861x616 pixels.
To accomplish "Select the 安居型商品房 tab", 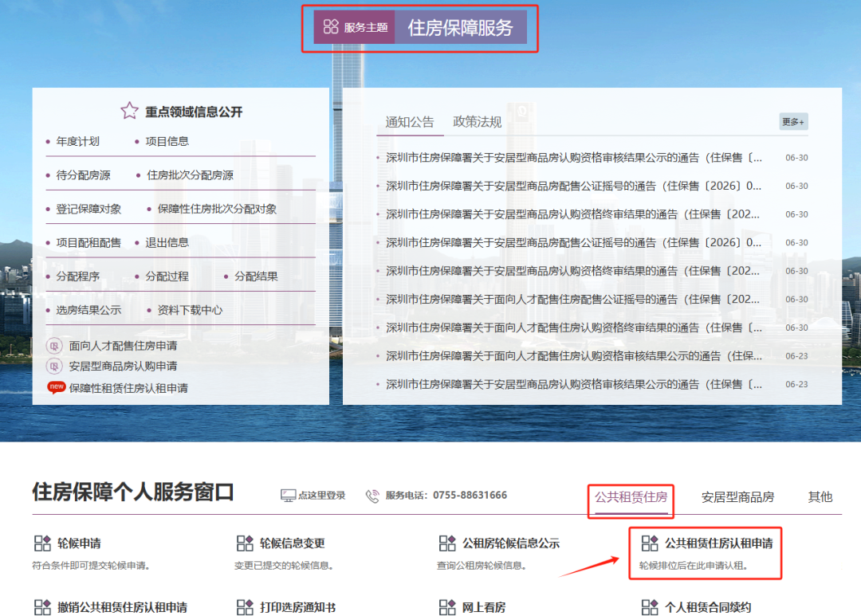I will (737, 496).
